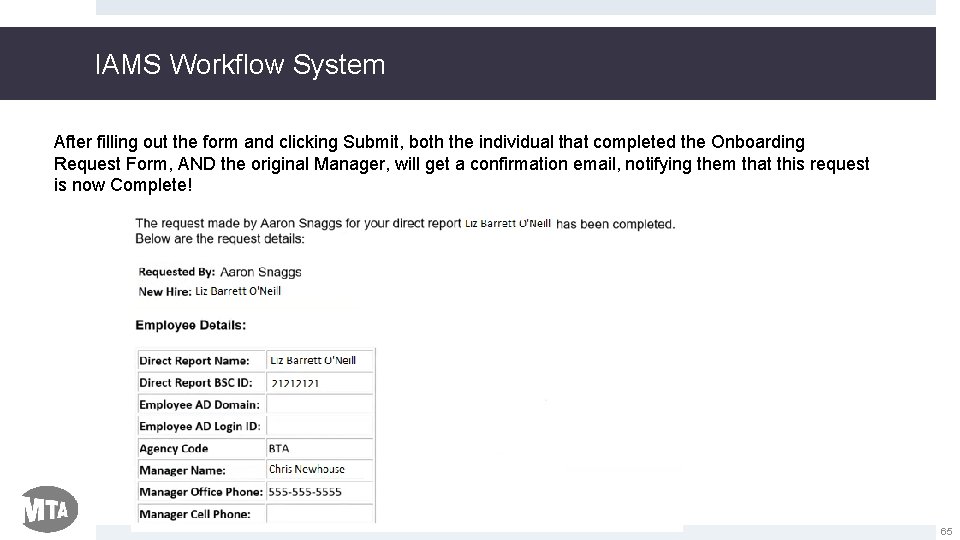Click the empty Employee AD Domain value cell

320,404
